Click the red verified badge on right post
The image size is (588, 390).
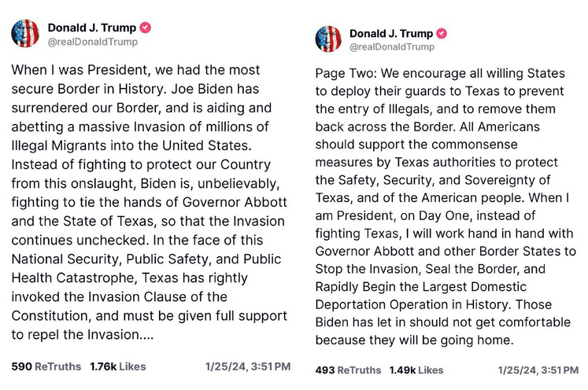click(x=442, y=33)
